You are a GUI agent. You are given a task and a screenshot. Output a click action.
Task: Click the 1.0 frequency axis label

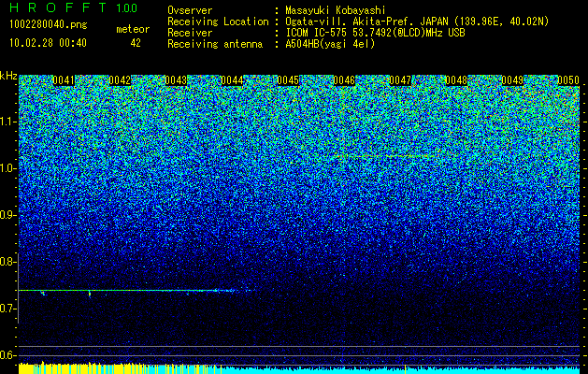coord(7,169)
